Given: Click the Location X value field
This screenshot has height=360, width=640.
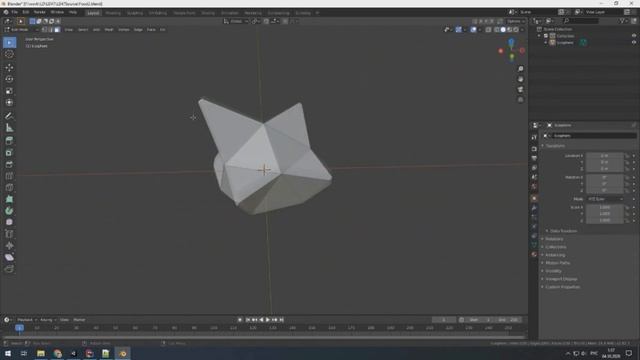Looking at the screenshot, I should [604, 156].
